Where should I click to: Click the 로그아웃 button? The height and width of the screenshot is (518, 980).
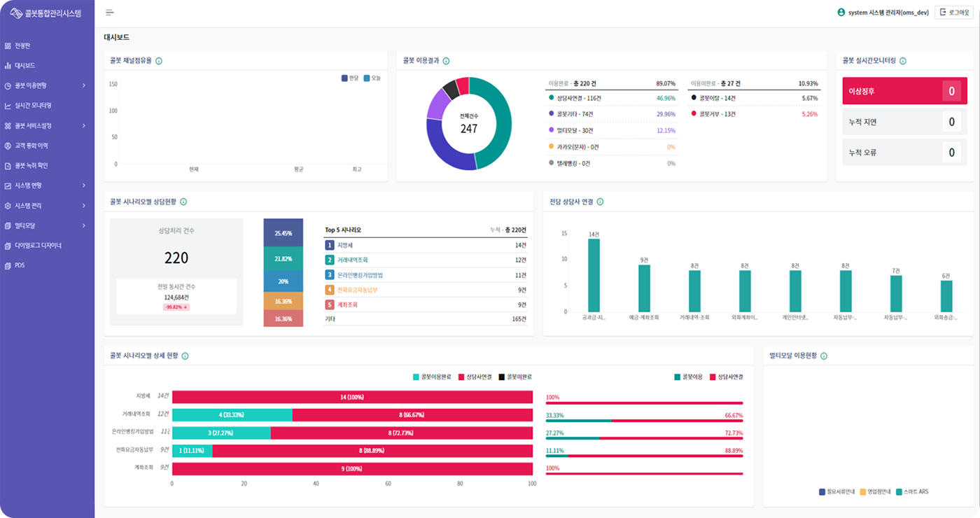[955, 13]
